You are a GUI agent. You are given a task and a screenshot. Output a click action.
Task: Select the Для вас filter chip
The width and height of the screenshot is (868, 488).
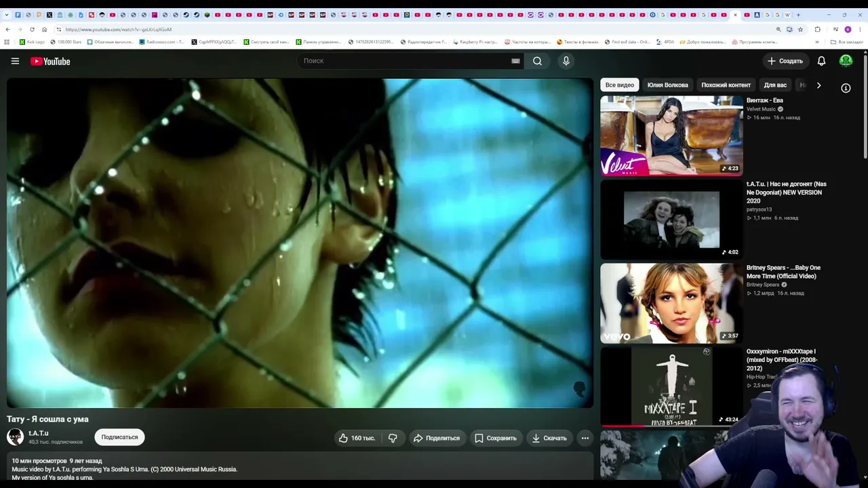pyautogui.click(x=775, y=85)
